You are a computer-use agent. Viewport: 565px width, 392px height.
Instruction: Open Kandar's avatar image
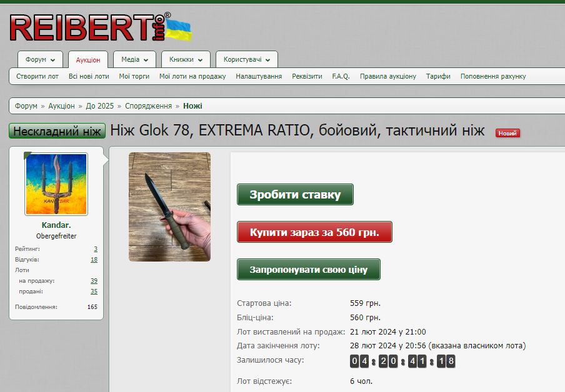[56, 184]
